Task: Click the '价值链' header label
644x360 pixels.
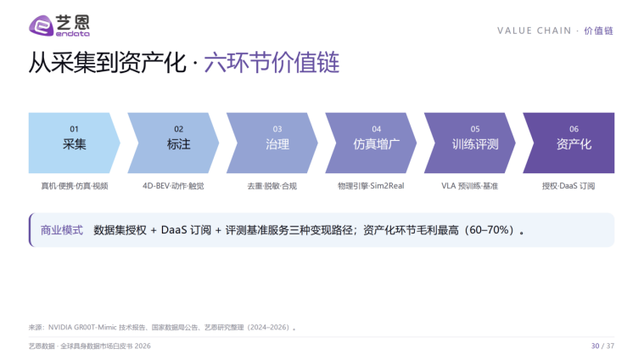Action: point(598,31)
